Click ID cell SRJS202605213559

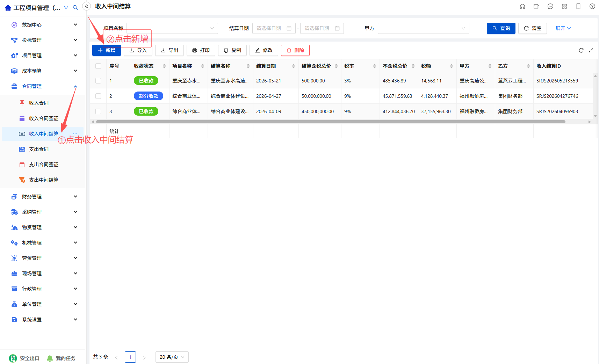pos(557,81)
